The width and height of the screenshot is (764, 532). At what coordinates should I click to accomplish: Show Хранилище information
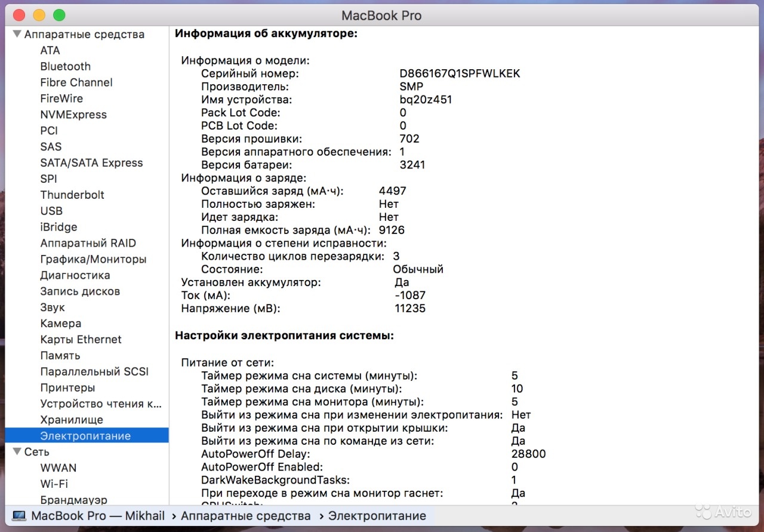72,420
